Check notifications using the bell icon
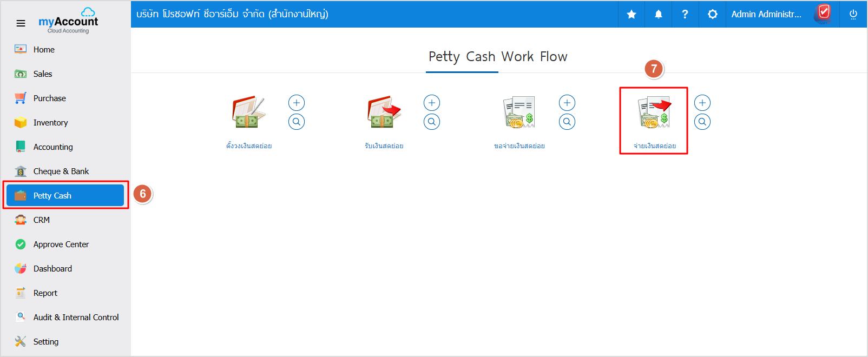868x357 pixels. pos(658,14)
